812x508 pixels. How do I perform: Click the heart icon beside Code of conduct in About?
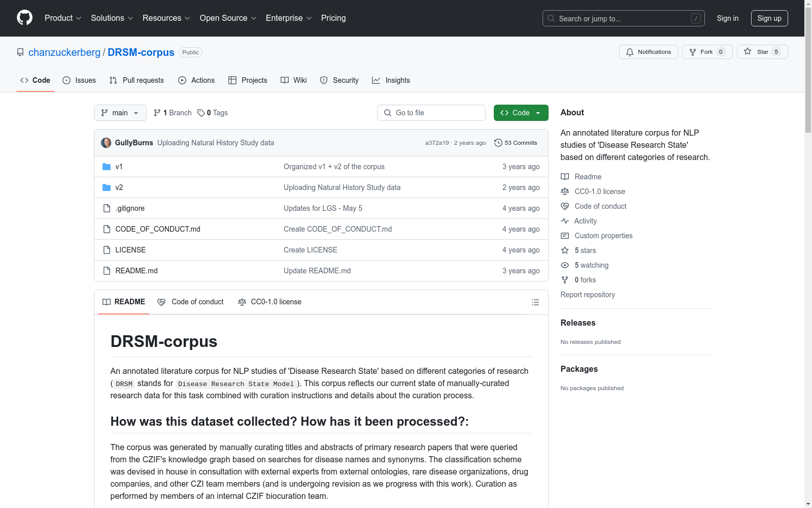tap(565, 206)
